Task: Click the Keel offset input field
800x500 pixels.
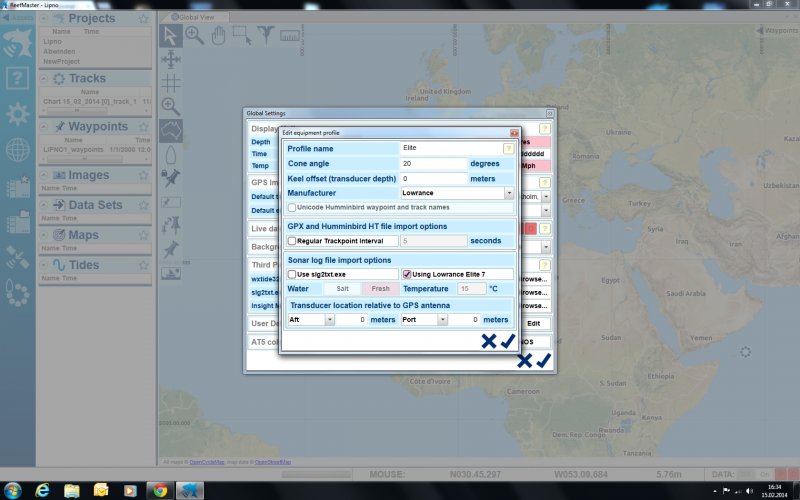Action: (433, 178)
